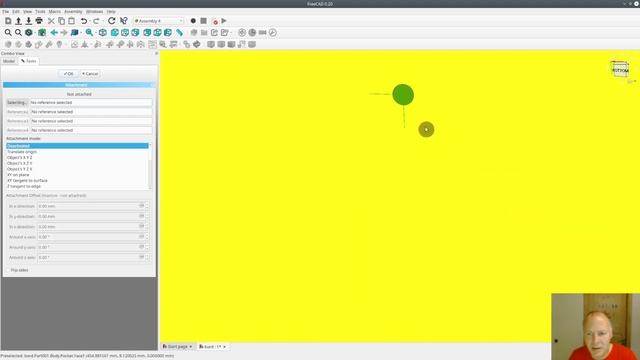Select XY tangent to surface mode
640x360 pixels.
coord(77,180)
